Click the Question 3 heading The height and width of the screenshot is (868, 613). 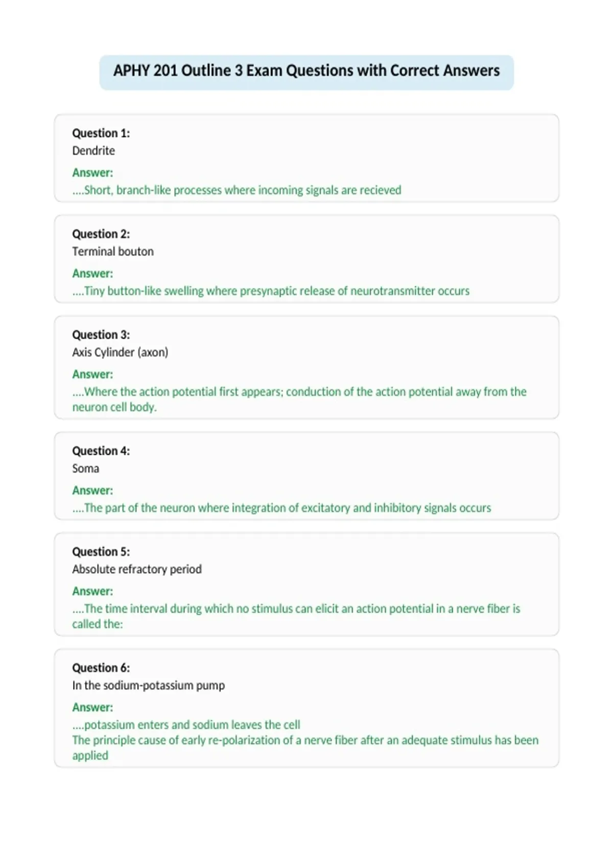(101, 334)
